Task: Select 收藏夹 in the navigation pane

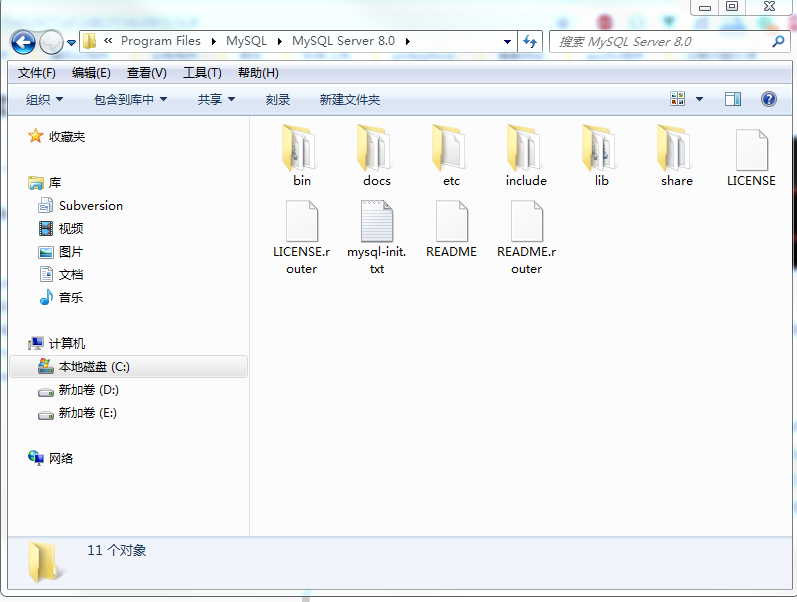Action: pos(57,136)
